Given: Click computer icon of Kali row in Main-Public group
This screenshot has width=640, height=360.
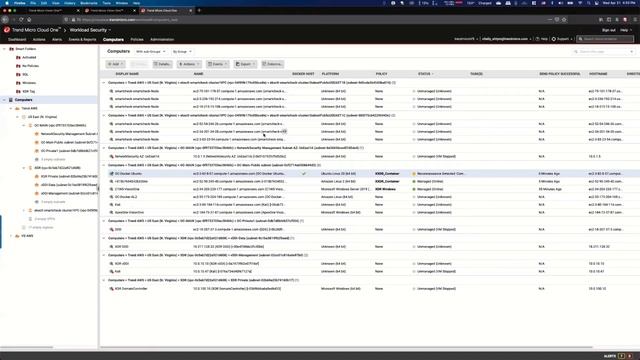Looking at the screenshot, I should (x=111, y=204).
